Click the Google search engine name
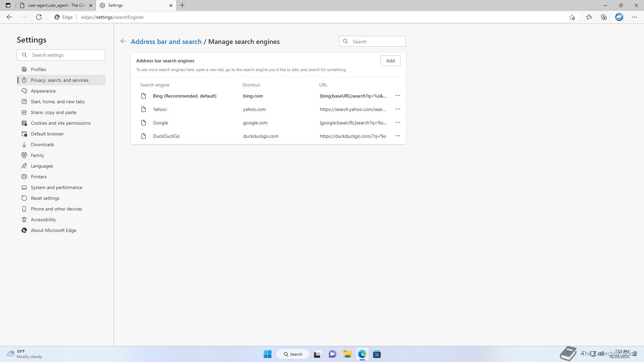Viewport: 644px width, 362px height. pos(160,123)
